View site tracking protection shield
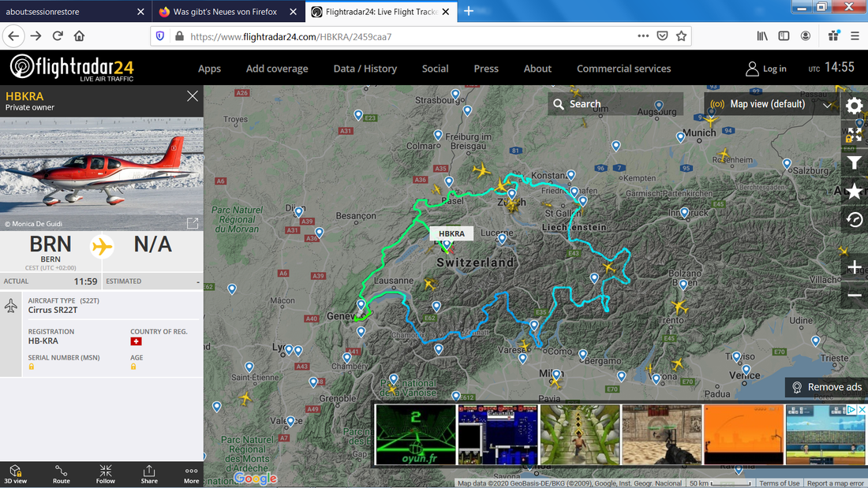Viewport: 868px width, 488px height. coord(160,36)
